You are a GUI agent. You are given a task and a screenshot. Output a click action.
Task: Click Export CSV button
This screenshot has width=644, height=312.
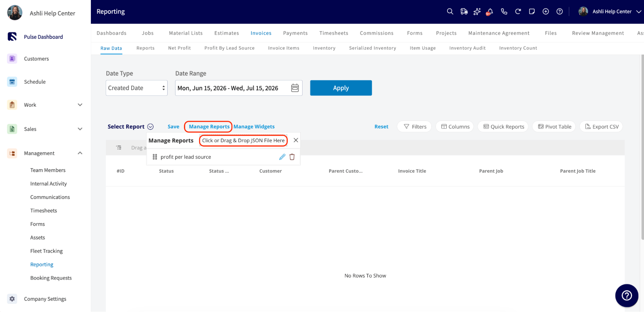coord(601,127)
